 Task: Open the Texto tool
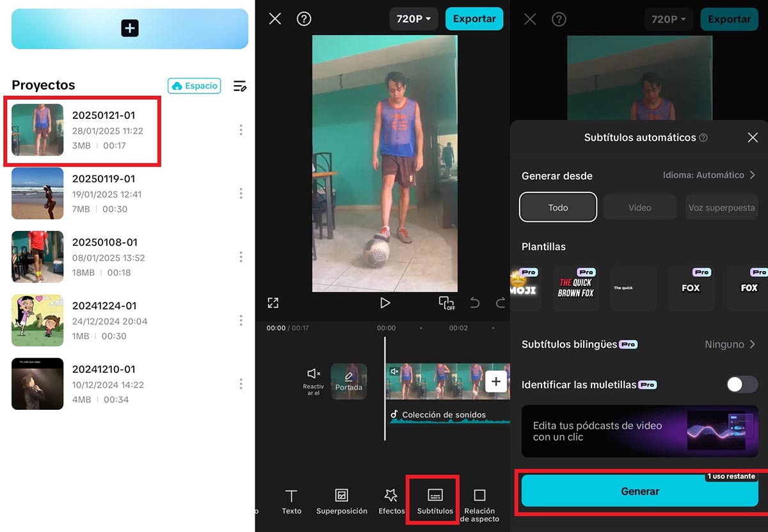(291, 502)
